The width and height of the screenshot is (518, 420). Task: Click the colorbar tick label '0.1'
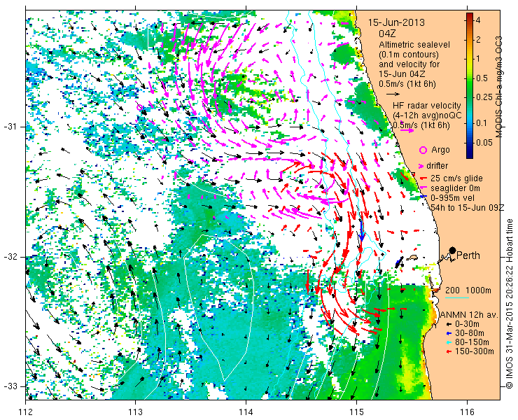pos(481,124)
